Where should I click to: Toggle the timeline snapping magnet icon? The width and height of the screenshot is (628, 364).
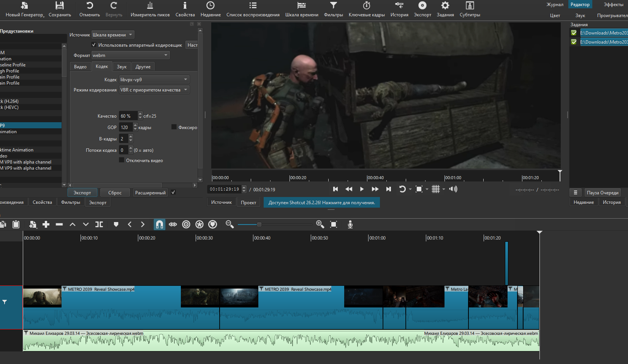click(160, 225)
